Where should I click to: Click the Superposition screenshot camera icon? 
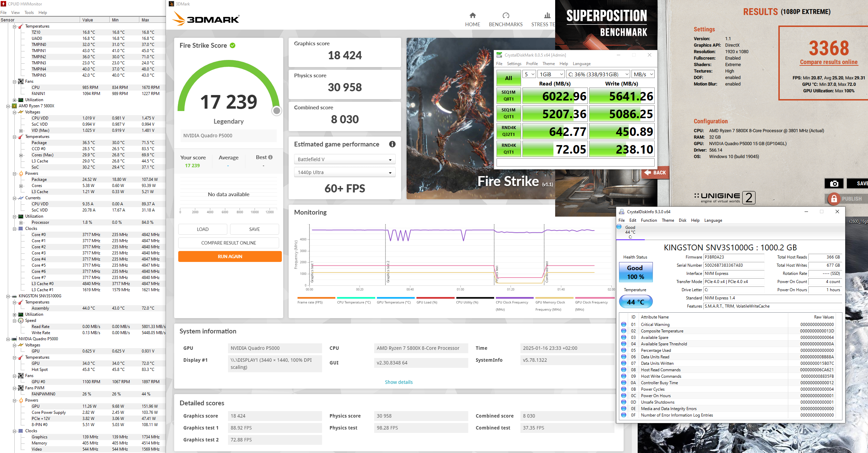click(834, 184)
